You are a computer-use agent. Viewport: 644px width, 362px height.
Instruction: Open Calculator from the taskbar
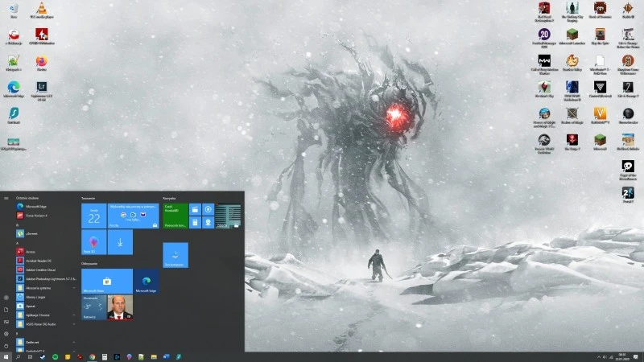[105, 357]
